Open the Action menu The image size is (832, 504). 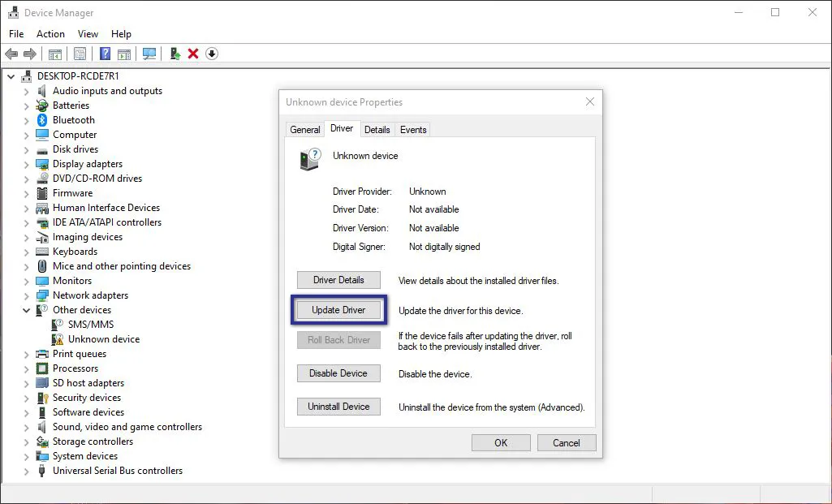(50, 34)
